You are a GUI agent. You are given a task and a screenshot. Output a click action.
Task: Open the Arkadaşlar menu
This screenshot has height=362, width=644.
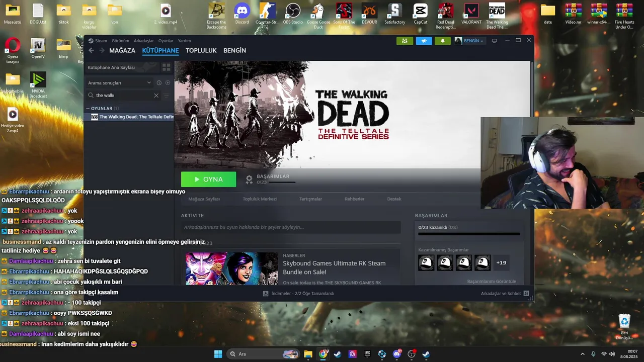[x=144, y=41]
